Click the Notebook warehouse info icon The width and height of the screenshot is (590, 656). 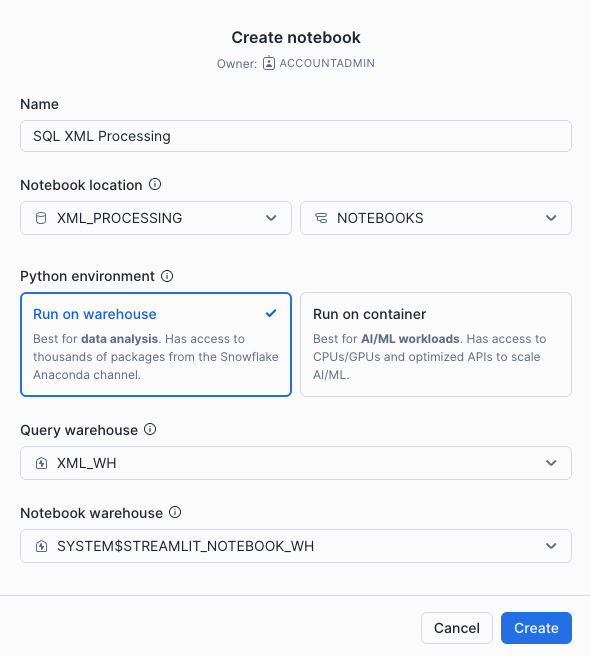(175, 512)
